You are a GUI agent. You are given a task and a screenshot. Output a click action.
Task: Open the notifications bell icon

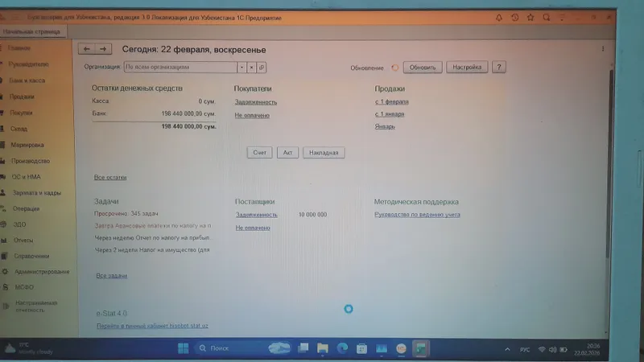pyautogui.click(x=498, y=18)
